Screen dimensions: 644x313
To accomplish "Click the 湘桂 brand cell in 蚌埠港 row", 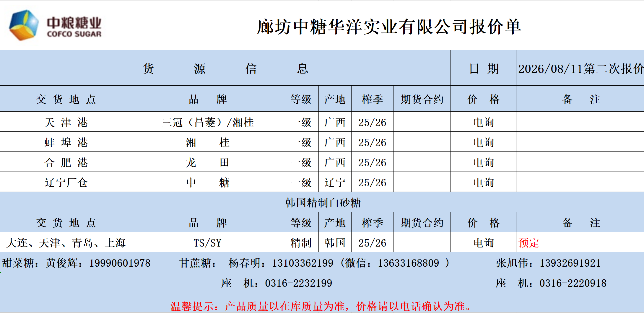I will tap(208, 142).
